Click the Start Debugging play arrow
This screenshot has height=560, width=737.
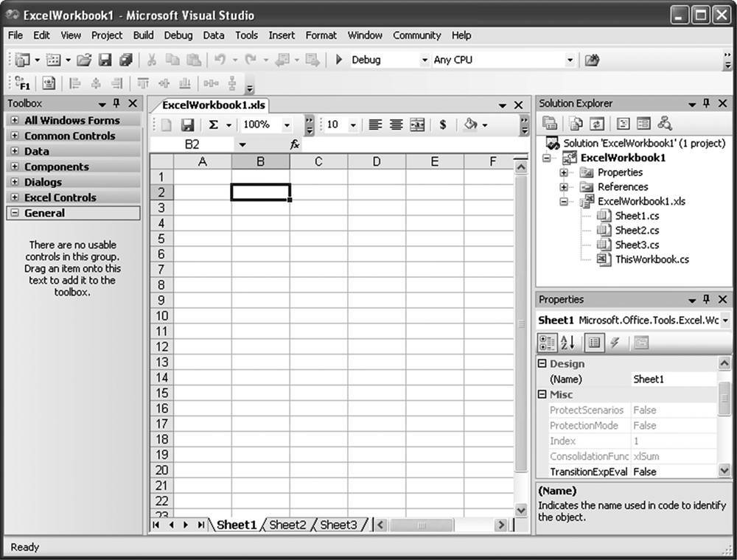point(338,60)
